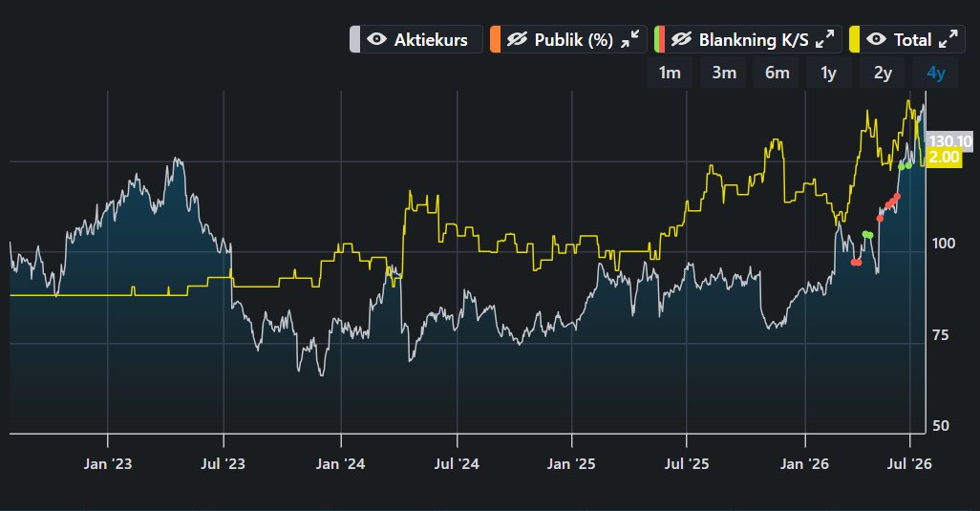Click the 100 price axis label

944,244
